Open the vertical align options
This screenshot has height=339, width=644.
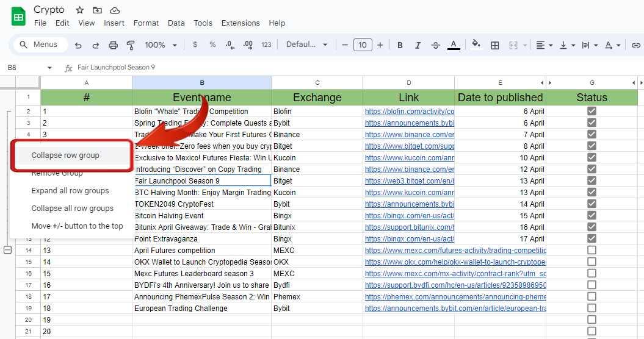pos(567,45)
